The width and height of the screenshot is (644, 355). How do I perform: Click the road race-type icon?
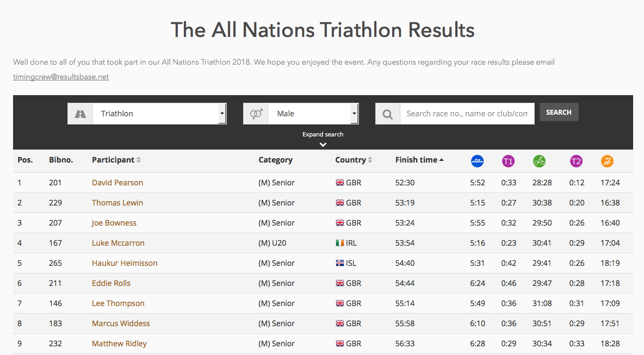pos(80,114)
